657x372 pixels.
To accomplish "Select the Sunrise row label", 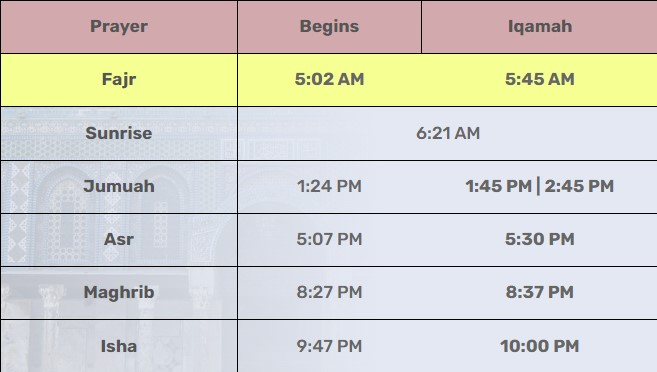I will coord(119,133).
